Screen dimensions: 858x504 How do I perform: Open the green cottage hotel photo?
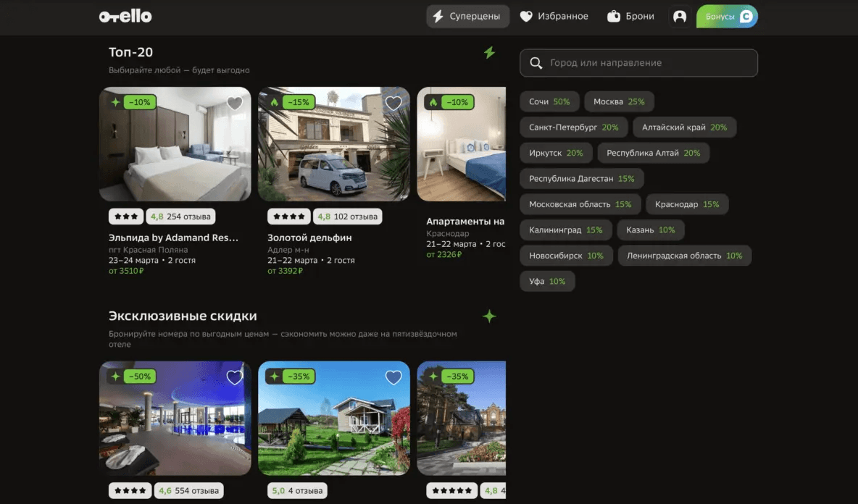tap(334, 418)
